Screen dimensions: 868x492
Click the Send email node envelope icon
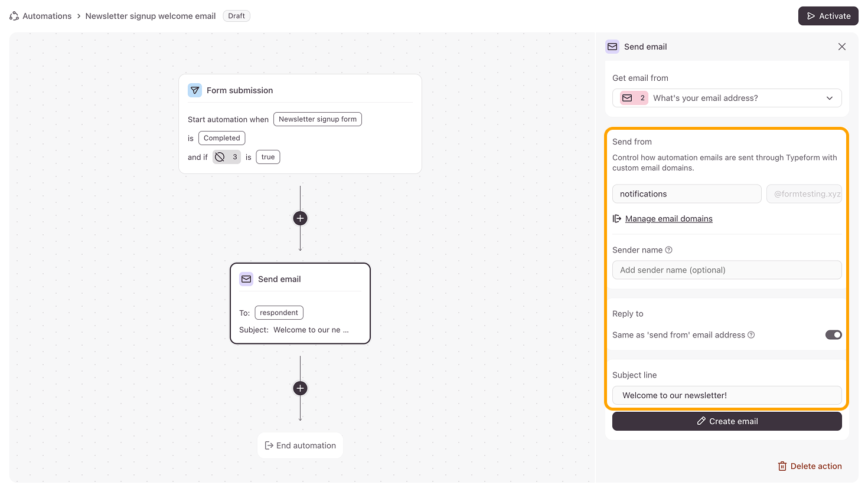click(x=246, y=279)
